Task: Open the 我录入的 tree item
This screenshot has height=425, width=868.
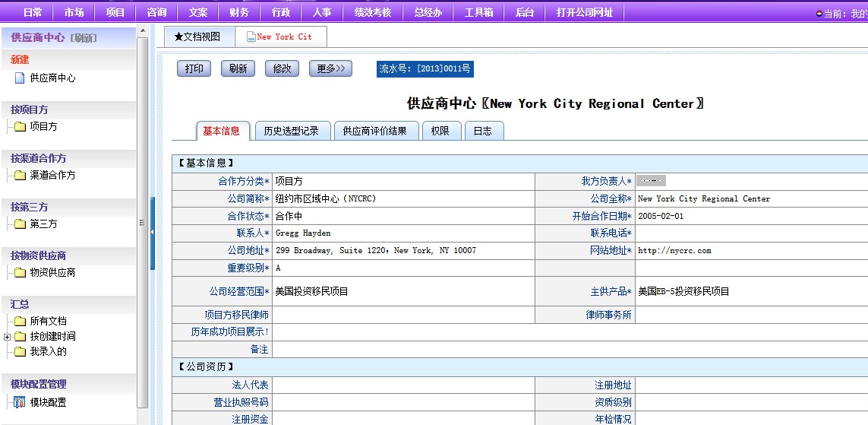Action: [48, 352]
